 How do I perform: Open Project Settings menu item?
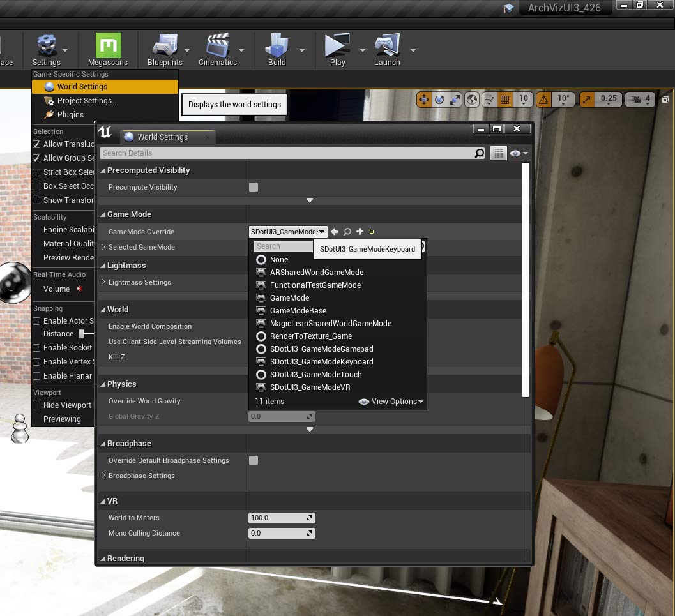tap(105, 101)
